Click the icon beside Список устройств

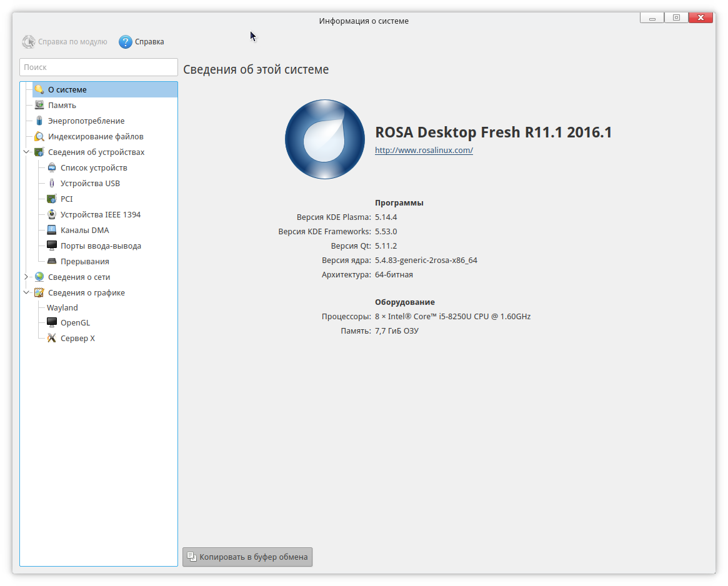(x=52, y=167)
